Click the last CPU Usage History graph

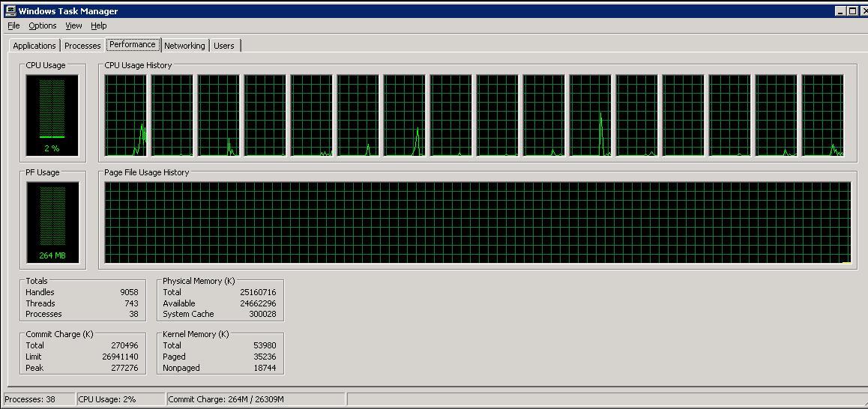click(x=822, y=115)
